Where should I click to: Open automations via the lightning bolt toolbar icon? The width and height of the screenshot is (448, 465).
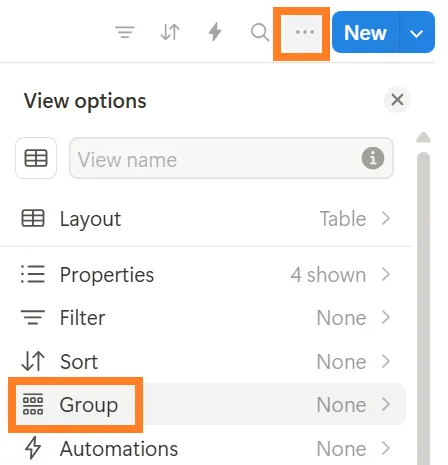[215, 32]
